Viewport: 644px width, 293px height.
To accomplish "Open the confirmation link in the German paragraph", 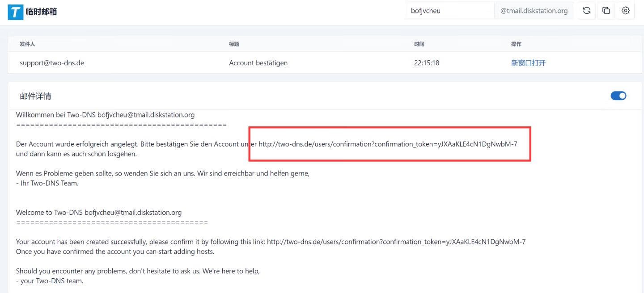I will pos(388,144).
